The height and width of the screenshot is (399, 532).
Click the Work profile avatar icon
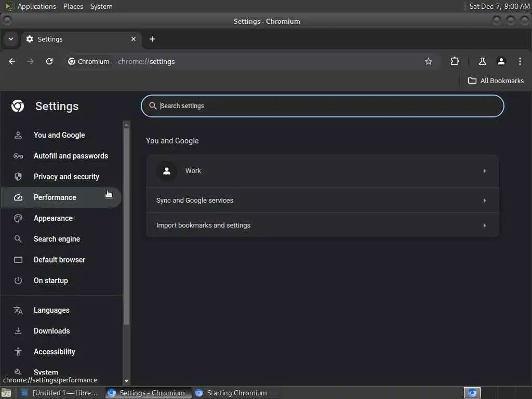pos(167,171)
